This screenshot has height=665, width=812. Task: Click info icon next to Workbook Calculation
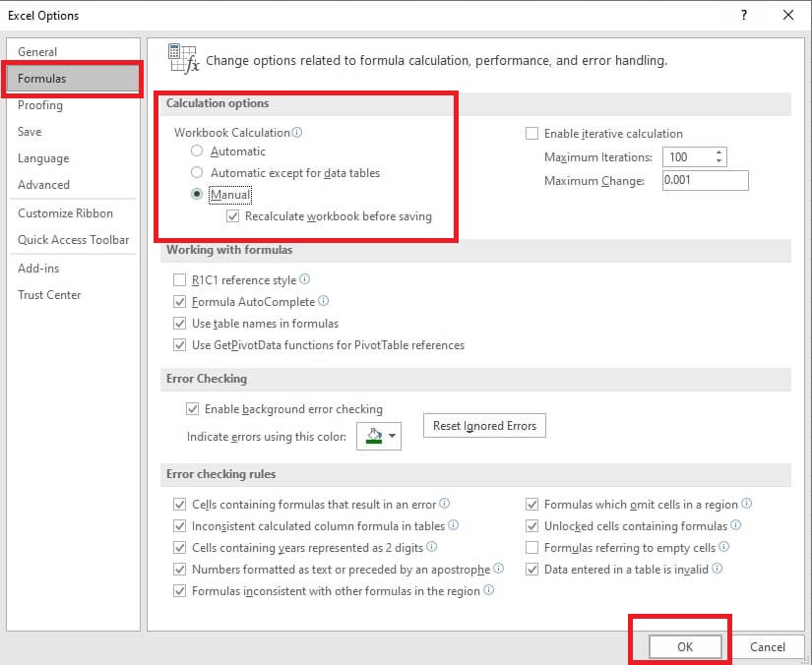click(296, 132)
